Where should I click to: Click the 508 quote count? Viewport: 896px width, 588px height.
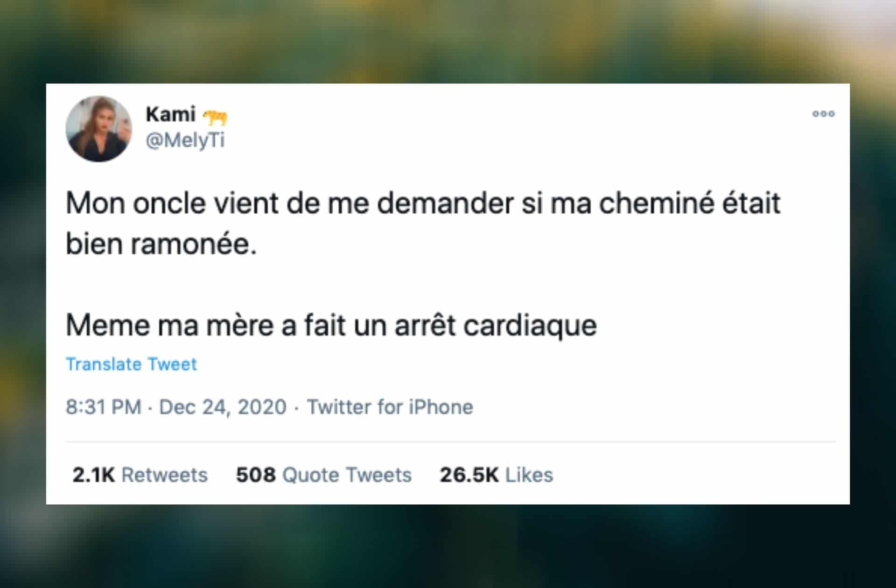[256, 475]
